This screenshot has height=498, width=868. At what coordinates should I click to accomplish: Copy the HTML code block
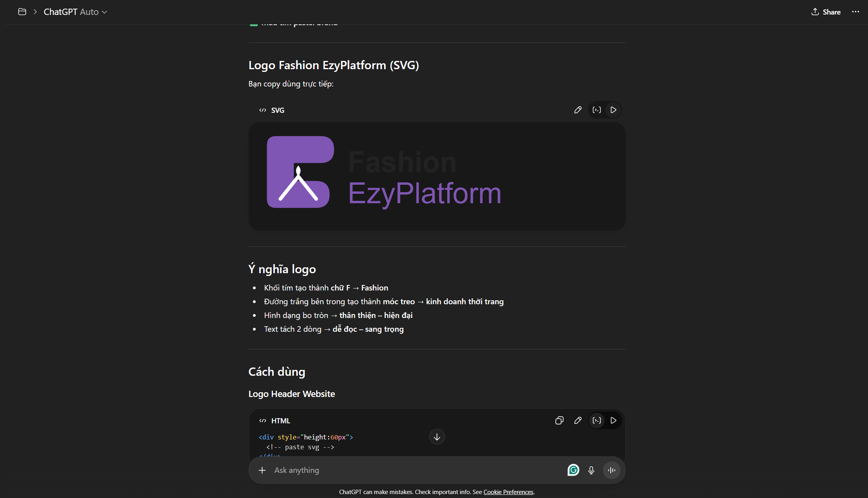(x=559, y=421)
